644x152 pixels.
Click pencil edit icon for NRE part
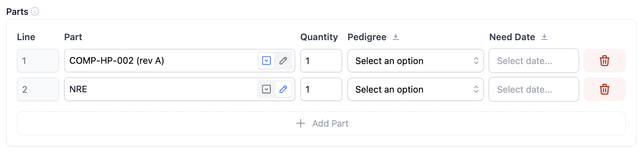click(x=283, y=89)
